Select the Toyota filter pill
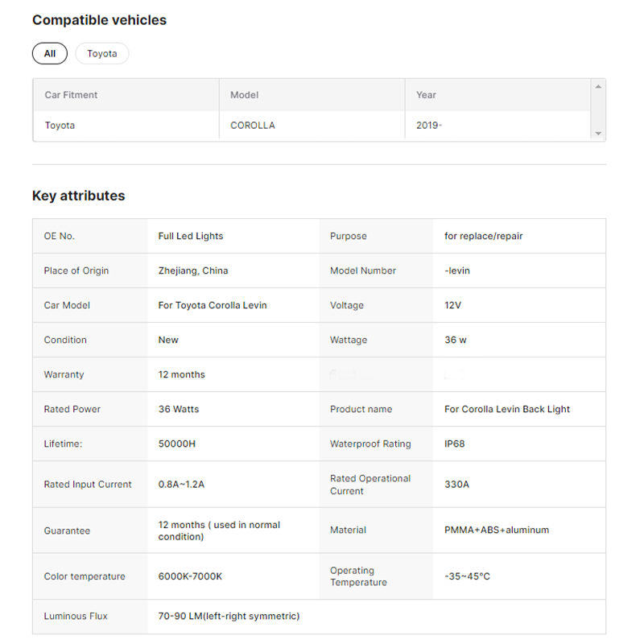The height and width of the screenshot is (644, 644). click(102, 54)
